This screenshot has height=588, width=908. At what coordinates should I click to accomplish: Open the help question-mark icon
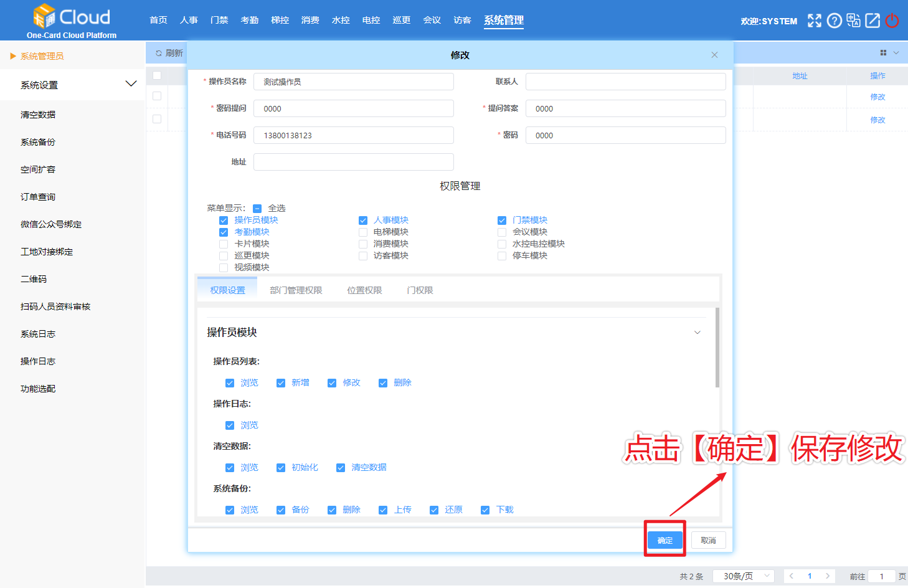tap(834, 21)
